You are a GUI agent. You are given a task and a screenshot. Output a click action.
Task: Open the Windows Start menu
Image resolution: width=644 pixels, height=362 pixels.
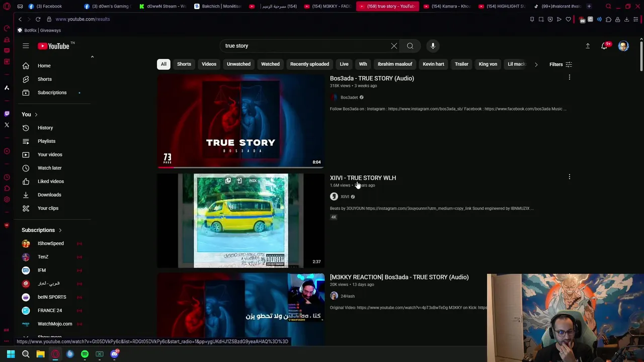click(x=11, y=354)
